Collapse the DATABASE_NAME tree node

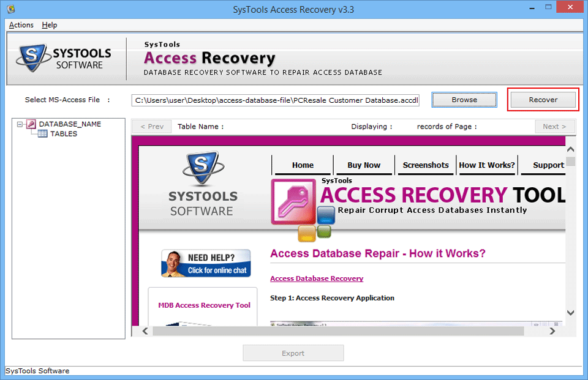(x=20, y=124)
